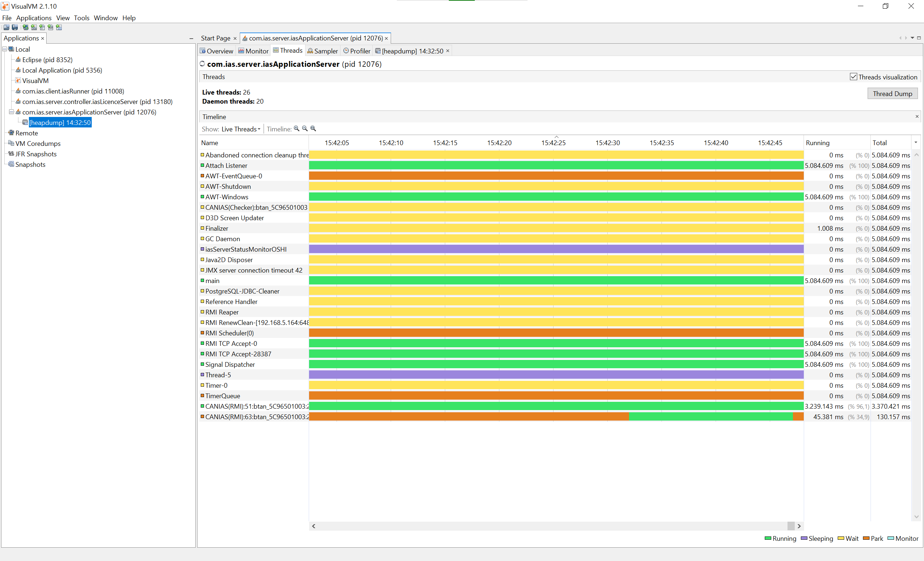Screen dimensions: 924x561
Task: Open the Tools menu
Action: click(81, 18)
